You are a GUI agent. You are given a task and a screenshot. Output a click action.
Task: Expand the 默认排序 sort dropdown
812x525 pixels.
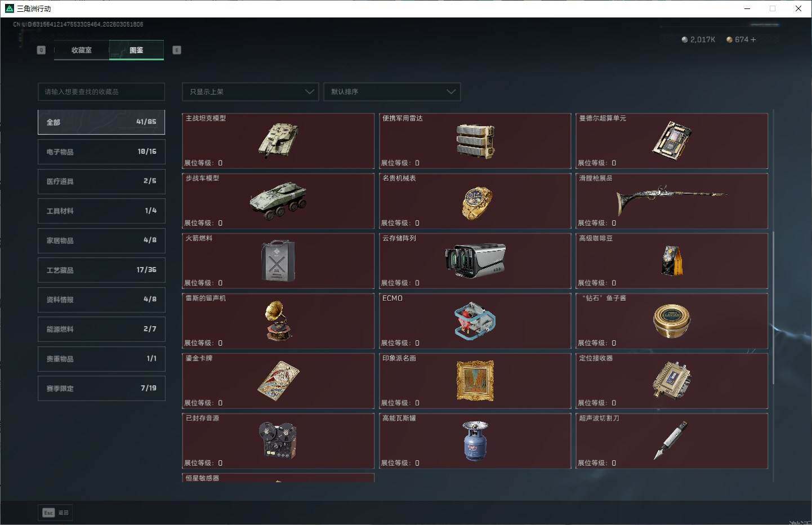pyautogui.click(x=392, y=92)
